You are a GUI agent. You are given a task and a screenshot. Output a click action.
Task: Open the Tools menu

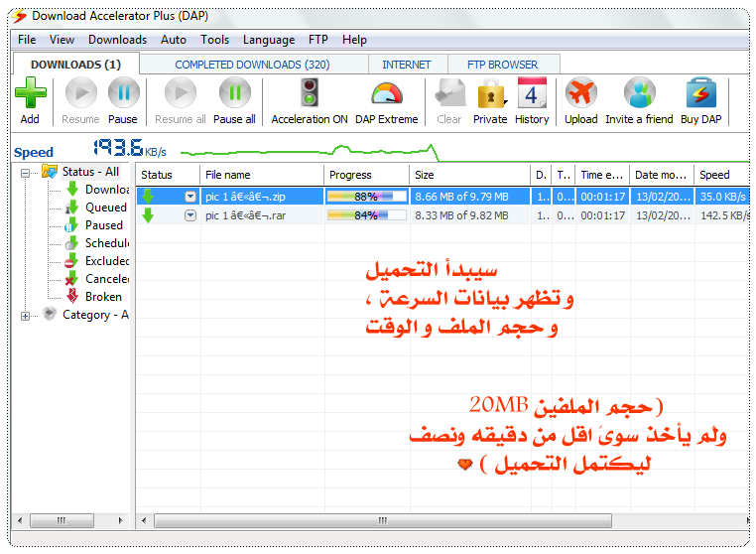tap(215, 40)
